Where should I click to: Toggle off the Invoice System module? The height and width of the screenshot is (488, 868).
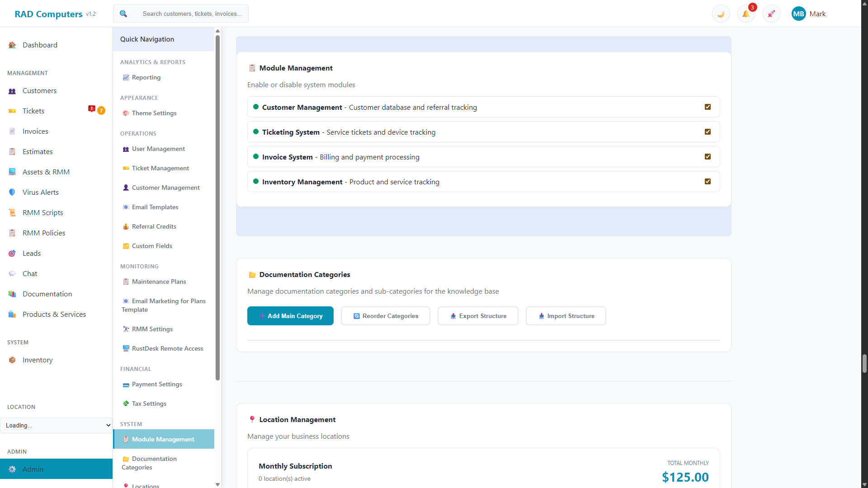[708, 156]
